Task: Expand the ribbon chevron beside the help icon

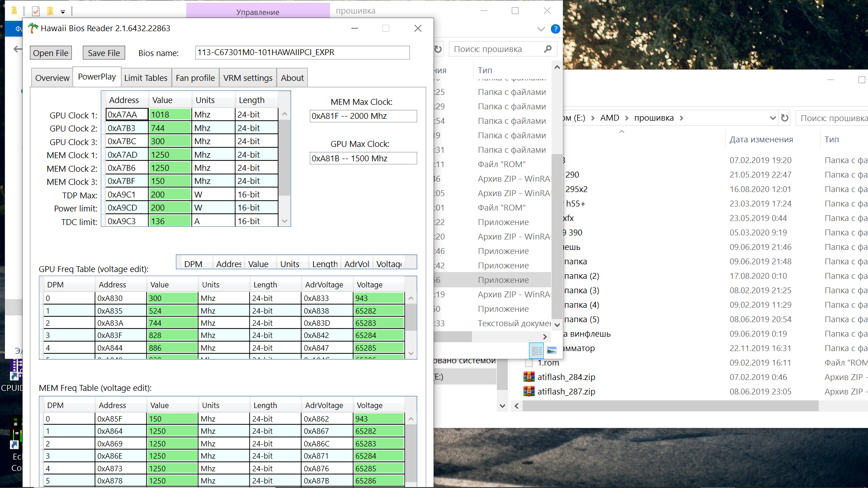Action: coord(541,29)
